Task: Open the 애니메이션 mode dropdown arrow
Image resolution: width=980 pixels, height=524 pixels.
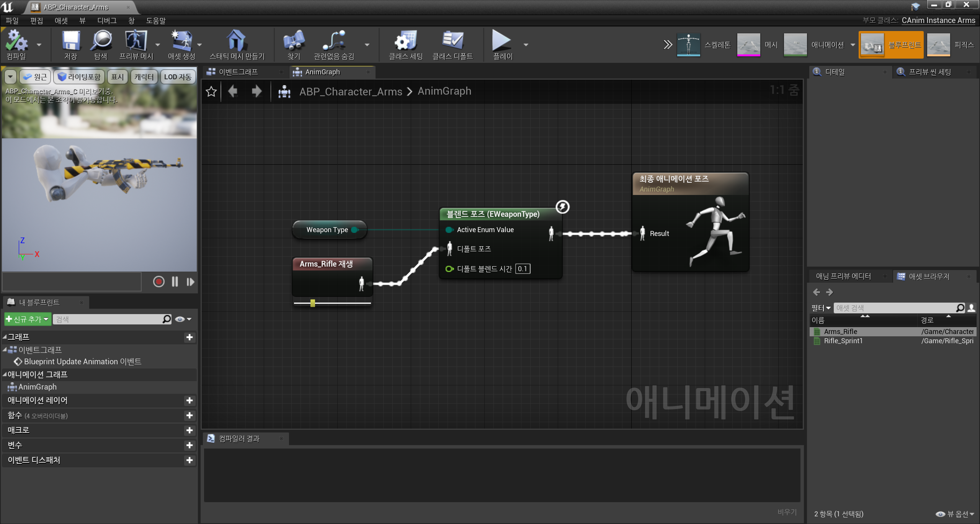Action: [x=853, y=45]
